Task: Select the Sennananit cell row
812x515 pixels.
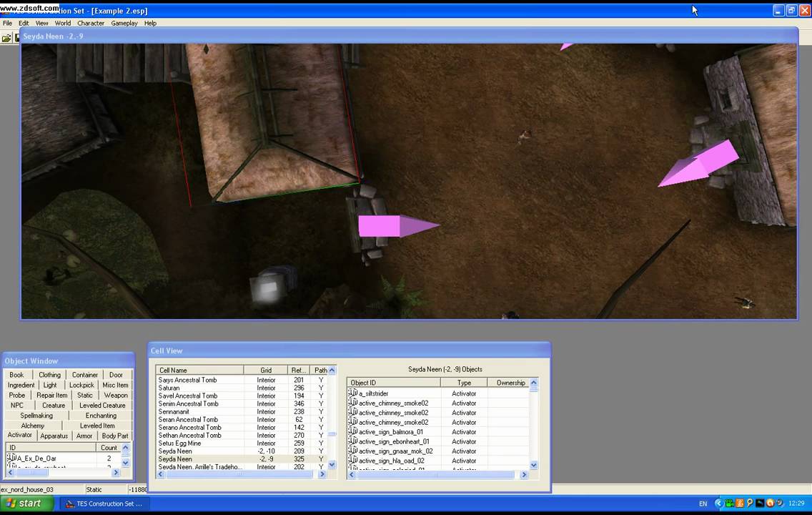Action: click(242, 411)
